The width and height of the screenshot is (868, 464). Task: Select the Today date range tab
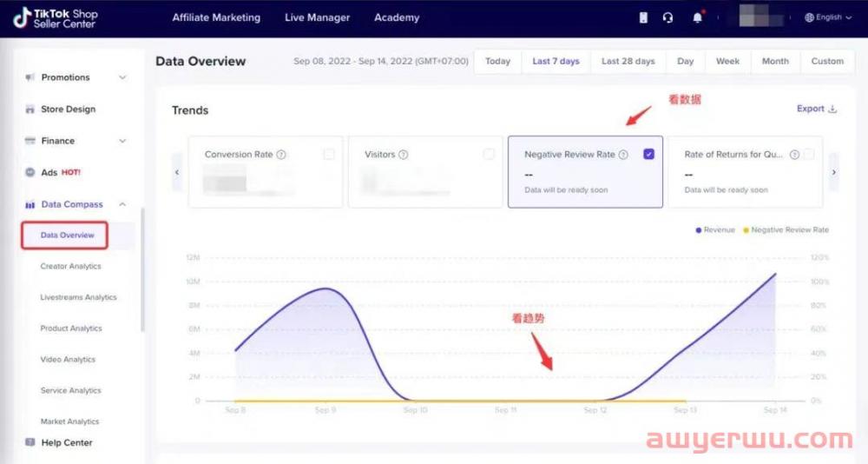pos(497,61)
